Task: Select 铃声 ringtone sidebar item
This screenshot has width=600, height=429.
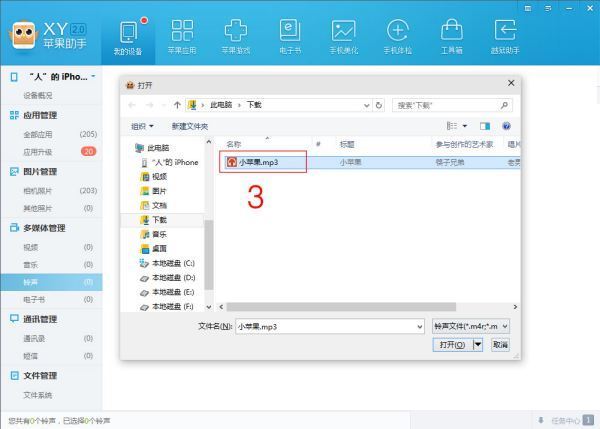Action: pyautogui.click(x=51, y=282)
